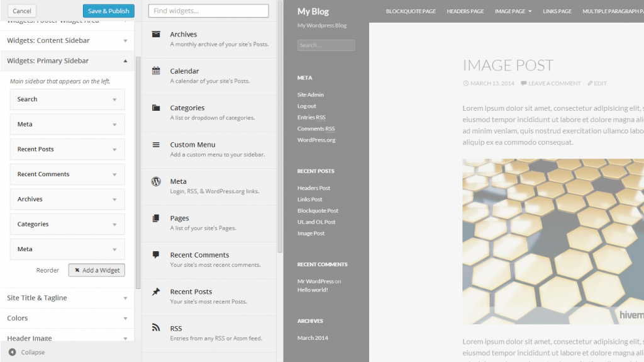Screen dimensions: 644x362
Task: Click the Calendar widget icon
Action: (156, 71)
